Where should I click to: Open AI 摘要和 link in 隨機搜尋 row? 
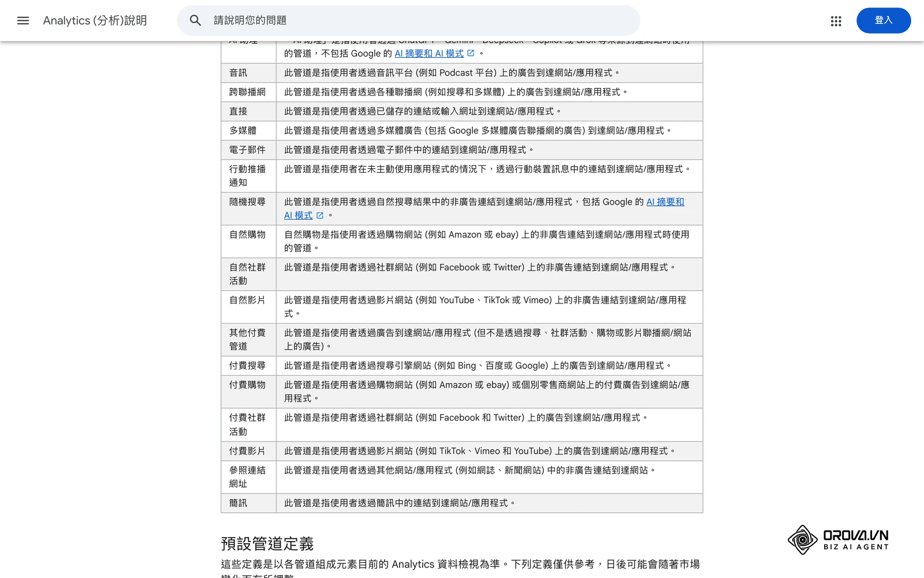coord(665,202)
